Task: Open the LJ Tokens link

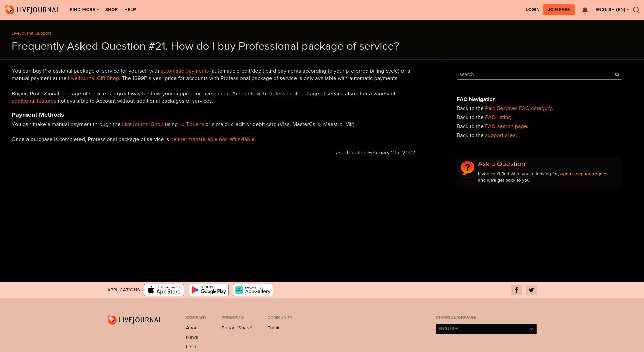Action: (x=192, y=124)
